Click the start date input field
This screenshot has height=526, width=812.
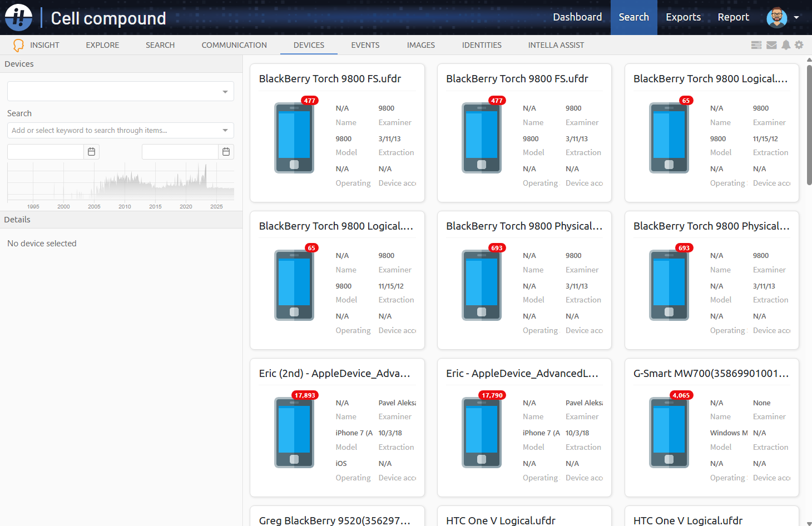coord(46,152)
